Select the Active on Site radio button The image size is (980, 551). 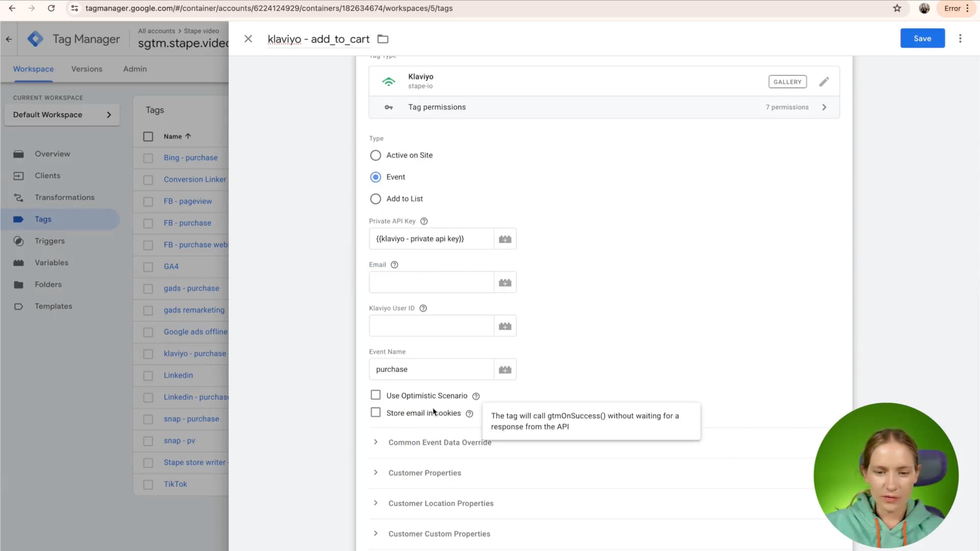(375, 155)
